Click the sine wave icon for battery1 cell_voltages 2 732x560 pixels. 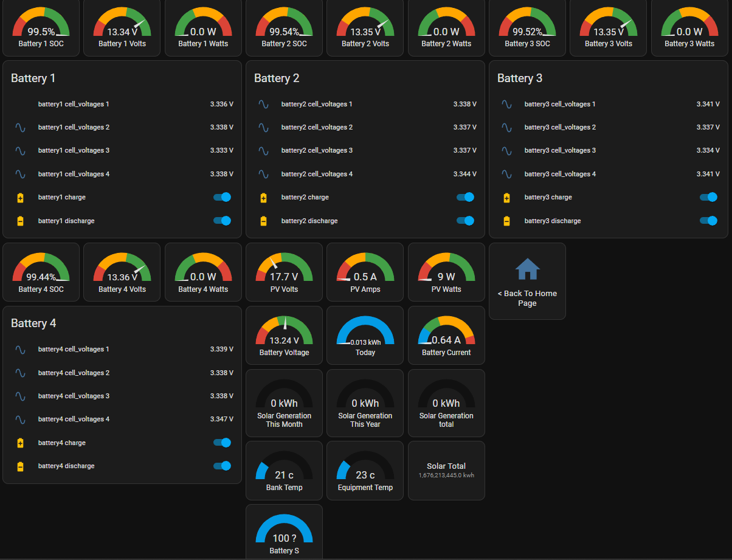20,128
